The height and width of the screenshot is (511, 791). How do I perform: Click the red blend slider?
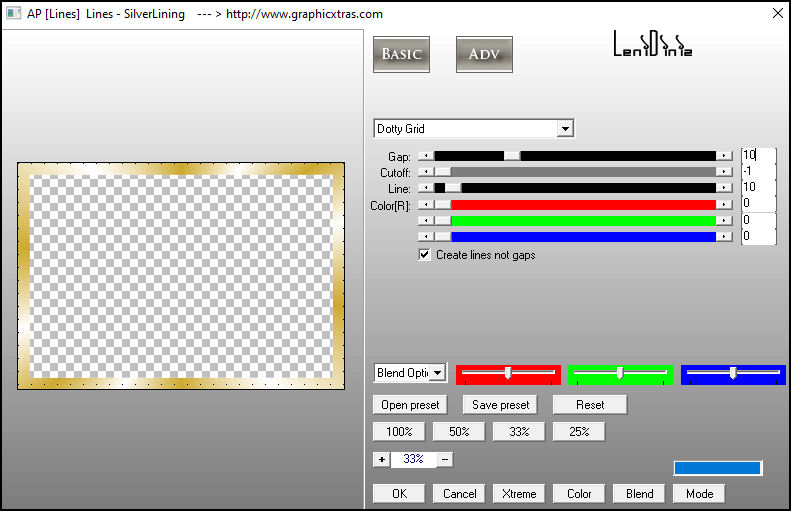tap(508, 374)
